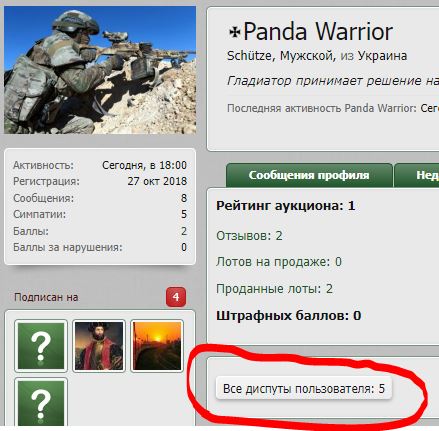This screenshot has width=439, height=431.
Task: Open Лотов на продаже link
Action: (x=279, y=262)
